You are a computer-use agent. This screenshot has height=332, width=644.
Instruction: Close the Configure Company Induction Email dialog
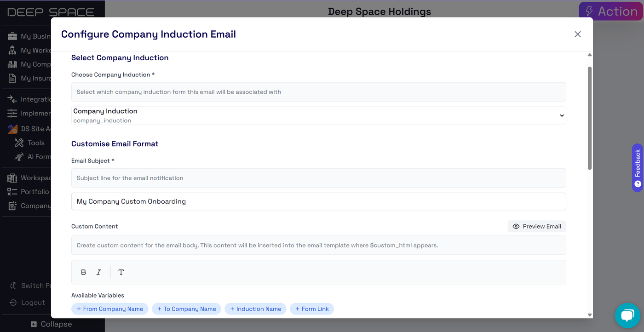[x=578, y=34]
